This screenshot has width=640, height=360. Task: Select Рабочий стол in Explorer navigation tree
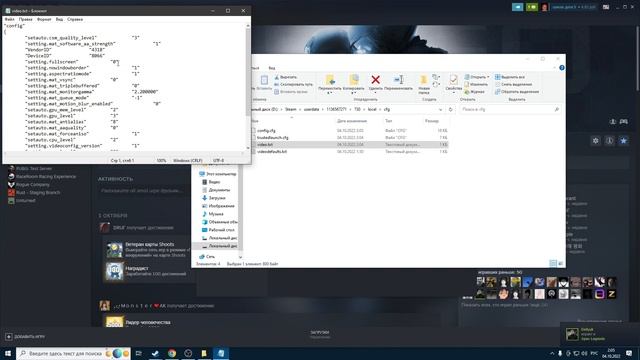[x=218, y=230]
